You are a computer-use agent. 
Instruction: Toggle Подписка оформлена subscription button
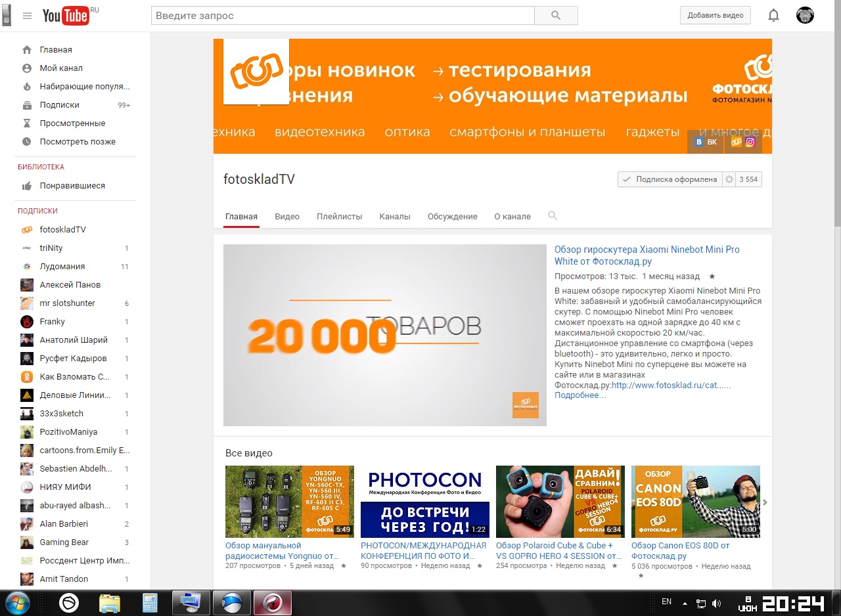(670, 179)
